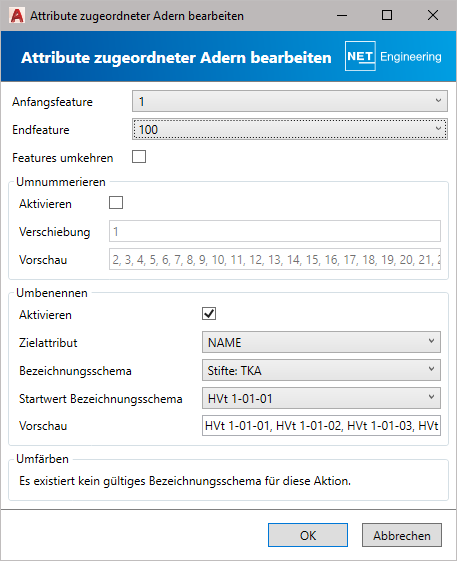The image size is (457, 561).
Task: Click the Verschiebung input field
Action: click(275, 231)
